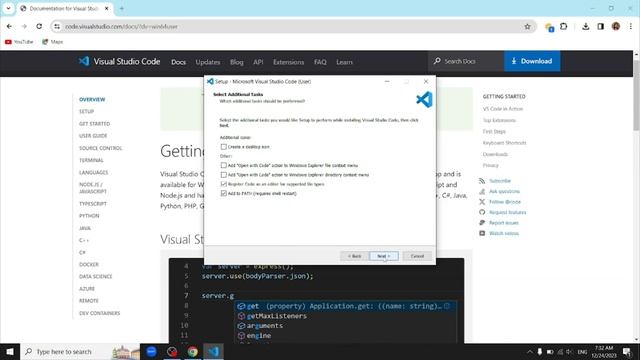The image size is (640, 360).
Task: Open the Chrome icon in the taskbar
Action: 193,351
